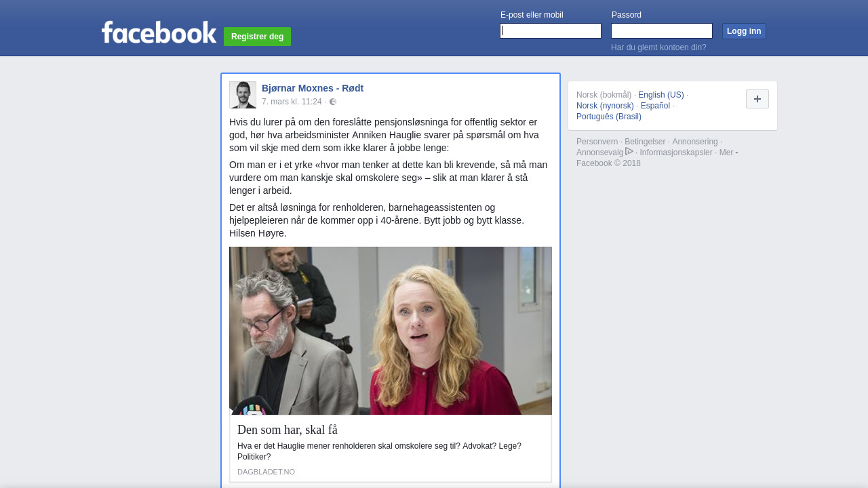
Task: Switch language to English (US)
Action: click(661, 95)
